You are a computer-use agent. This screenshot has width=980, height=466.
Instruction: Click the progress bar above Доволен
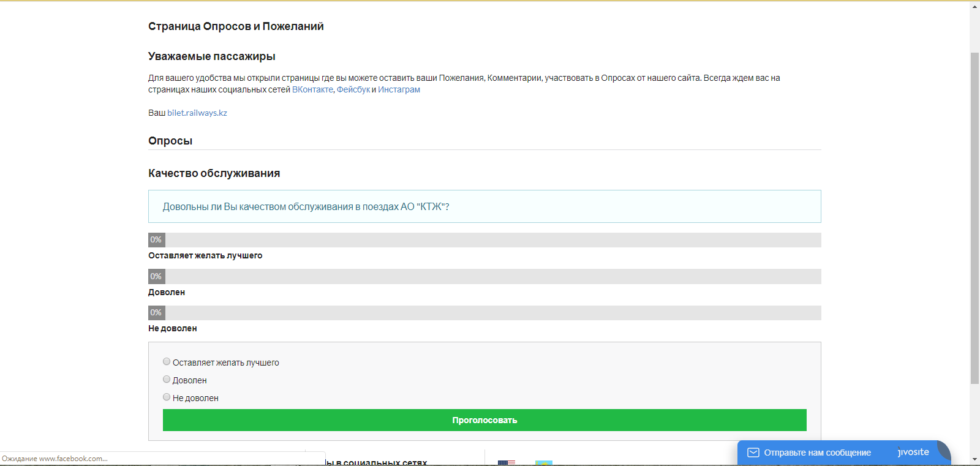pyautogui.click(x=484, y=276)
